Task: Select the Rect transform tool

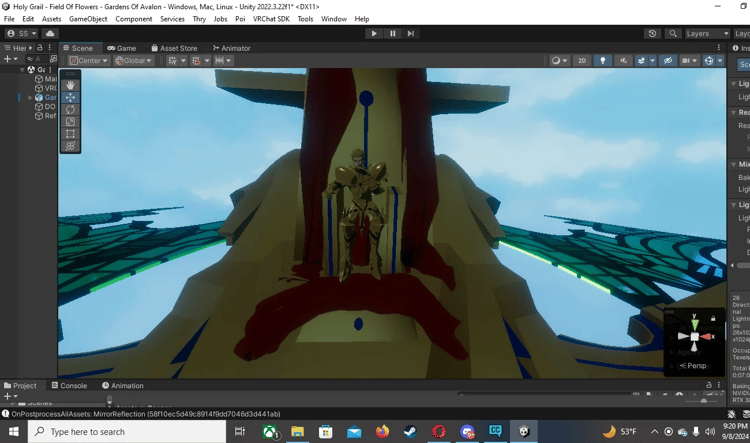Action: tap(70, 133)
